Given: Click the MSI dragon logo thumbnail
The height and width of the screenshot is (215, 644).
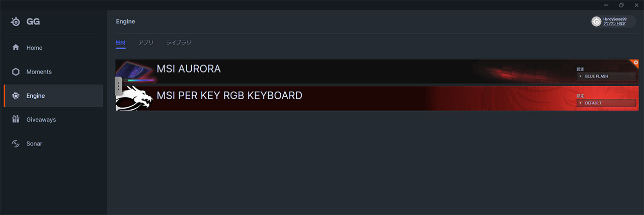Looking at the screenshot, I should point(134,98).
